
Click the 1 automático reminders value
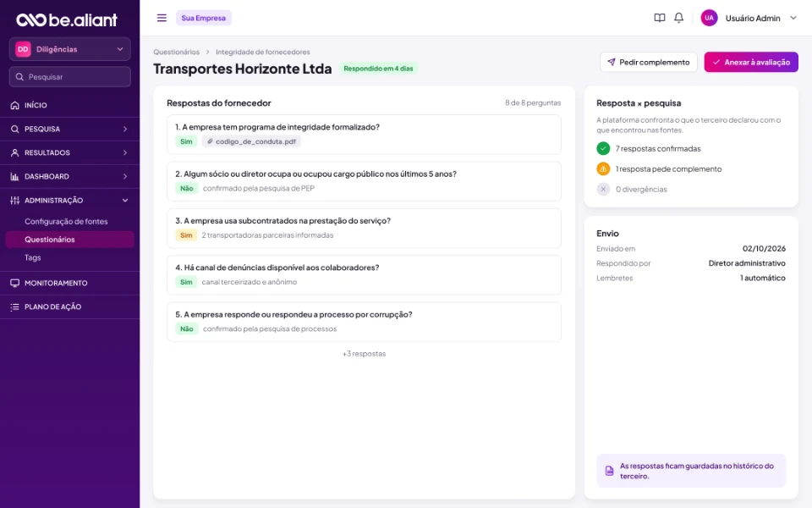[x=762, y=278]
